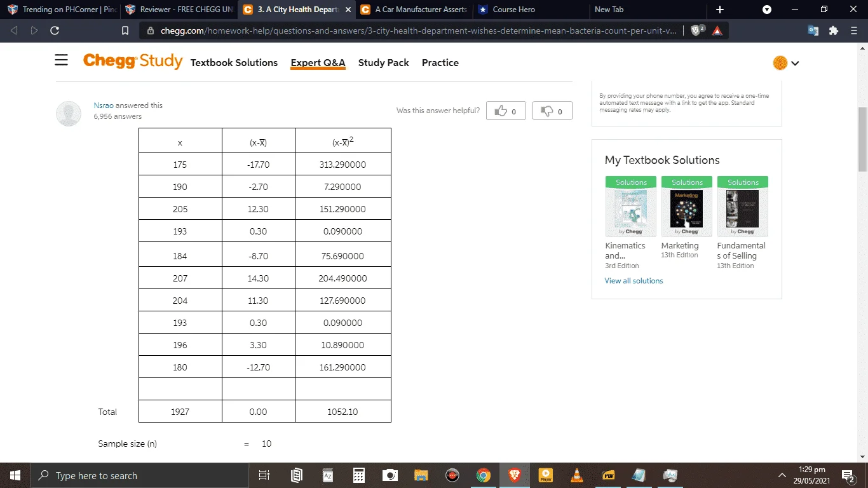Open the orange user avatar
This screenshot has width=868, height=488.
[780, 63]
